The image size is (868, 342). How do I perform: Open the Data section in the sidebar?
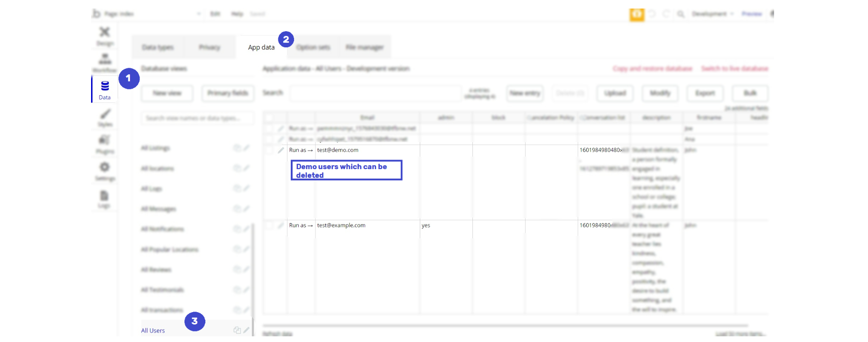(105, 90)
